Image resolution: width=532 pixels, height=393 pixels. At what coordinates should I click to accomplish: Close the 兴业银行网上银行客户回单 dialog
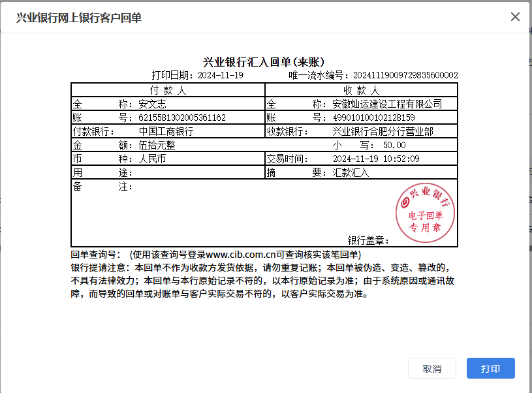[515, 17]
